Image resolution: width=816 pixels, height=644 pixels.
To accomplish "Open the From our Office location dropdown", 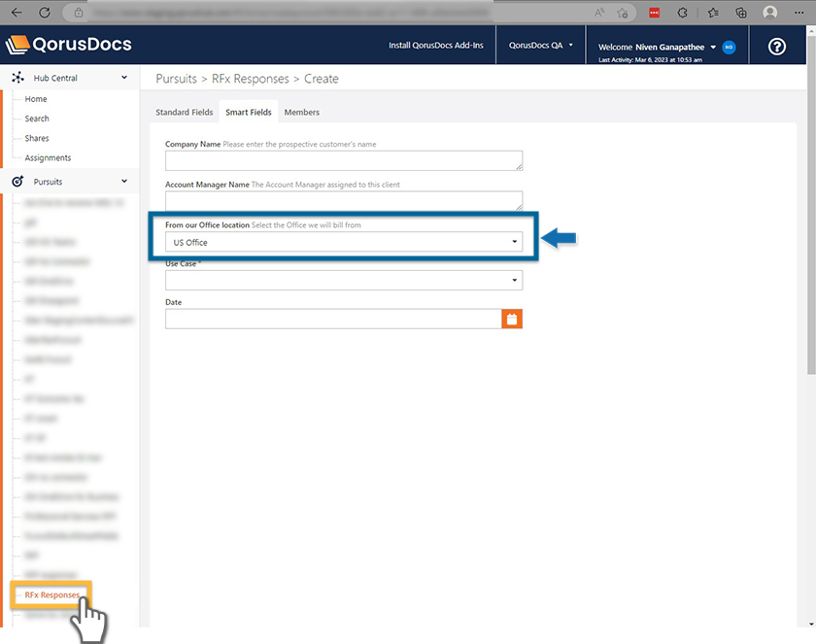I will tap(344, 242).
